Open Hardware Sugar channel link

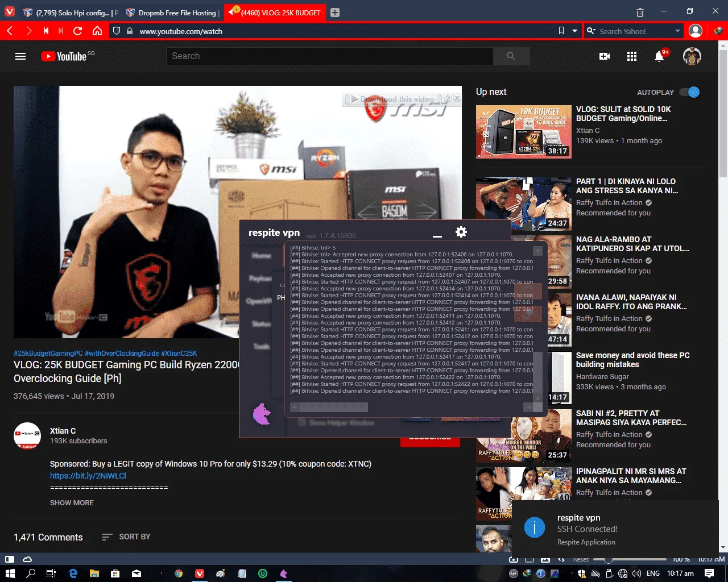[x=602, y=377]
